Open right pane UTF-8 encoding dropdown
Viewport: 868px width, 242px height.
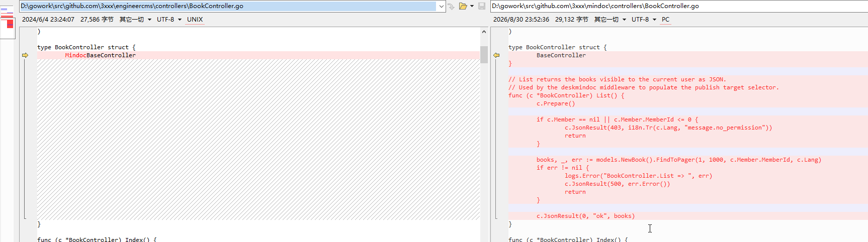(644, 20)
